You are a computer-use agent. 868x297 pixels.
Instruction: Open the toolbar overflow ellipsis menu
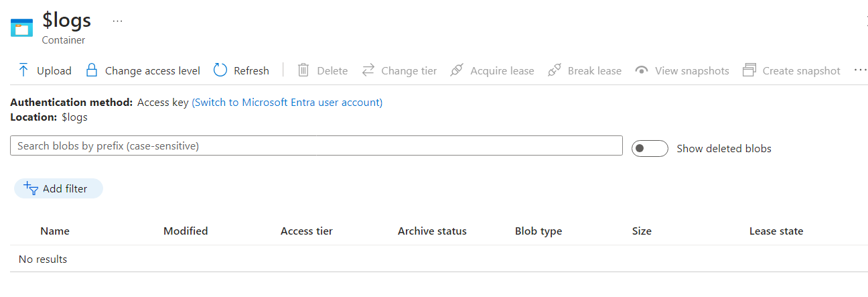[861, 70]
